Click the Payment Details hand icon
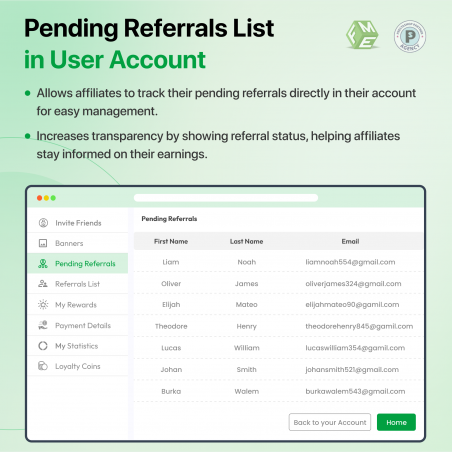 point(43,325)
